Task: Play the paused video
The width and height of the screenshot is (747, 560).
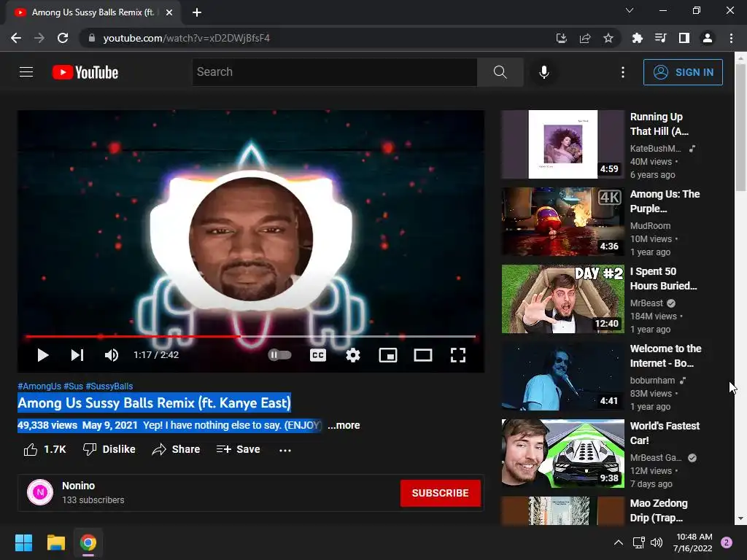Action: (x=43, y=355)
